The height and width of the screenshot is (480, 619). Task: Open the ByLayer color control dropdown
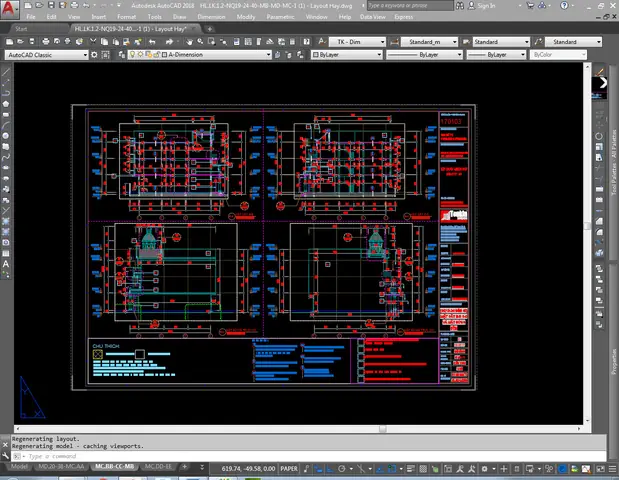[x=347, y=55]
